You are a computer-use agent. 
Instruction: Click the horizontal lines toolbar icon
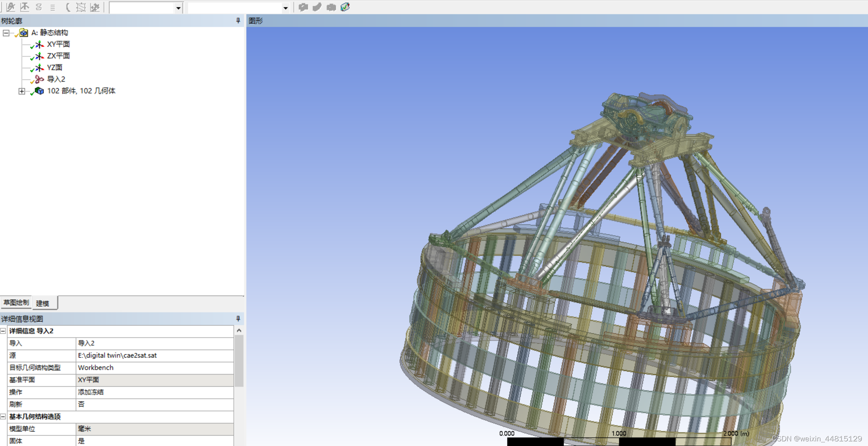tap(53, 7)
